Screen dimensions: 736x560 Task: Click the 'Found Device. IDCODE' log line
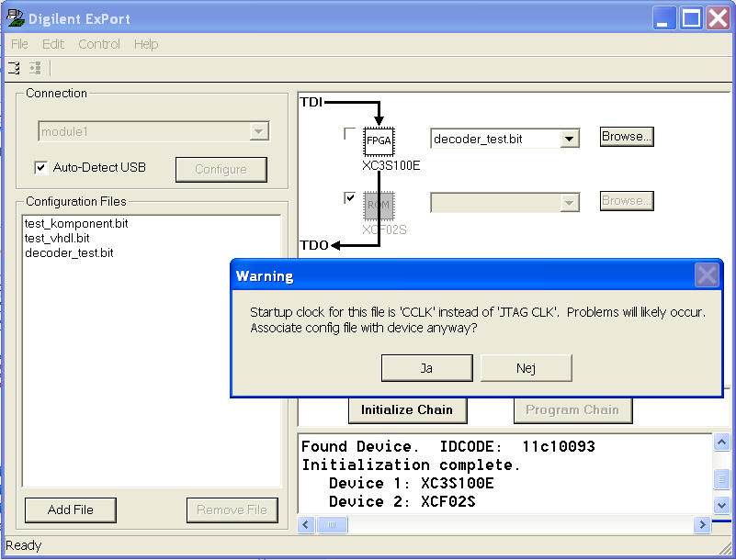tap(447, 446)
